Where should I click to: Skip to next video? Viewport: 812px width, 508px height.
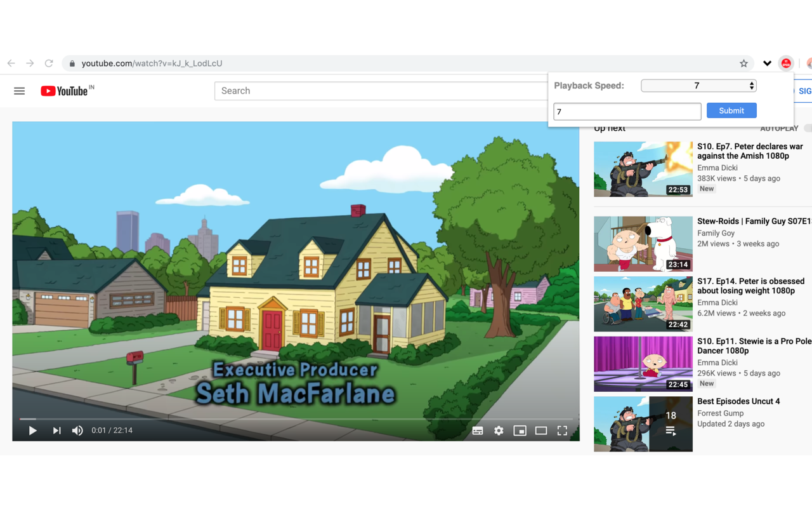(56, 431)
